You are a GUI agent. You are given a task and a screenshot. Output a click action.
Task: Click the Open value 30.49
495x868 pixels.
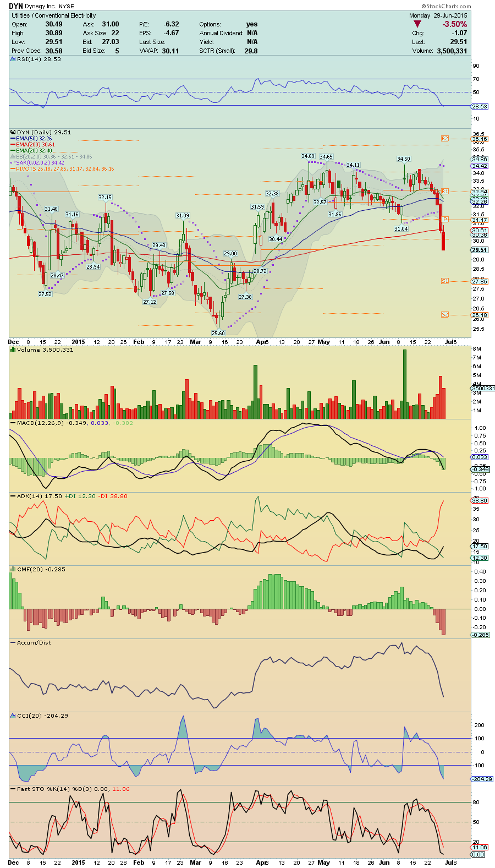[54, 24]
